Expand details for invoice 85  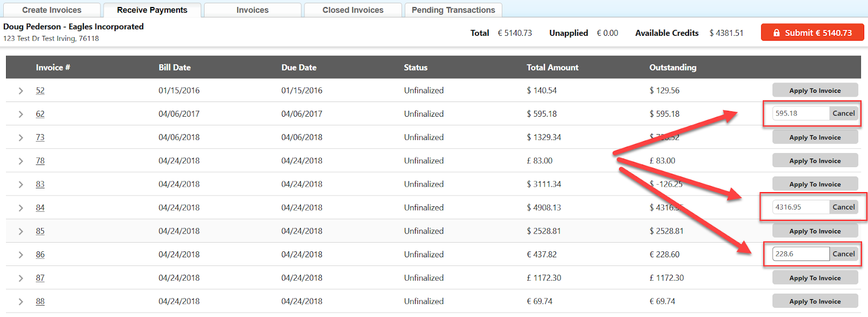click(x=21, y=230)
